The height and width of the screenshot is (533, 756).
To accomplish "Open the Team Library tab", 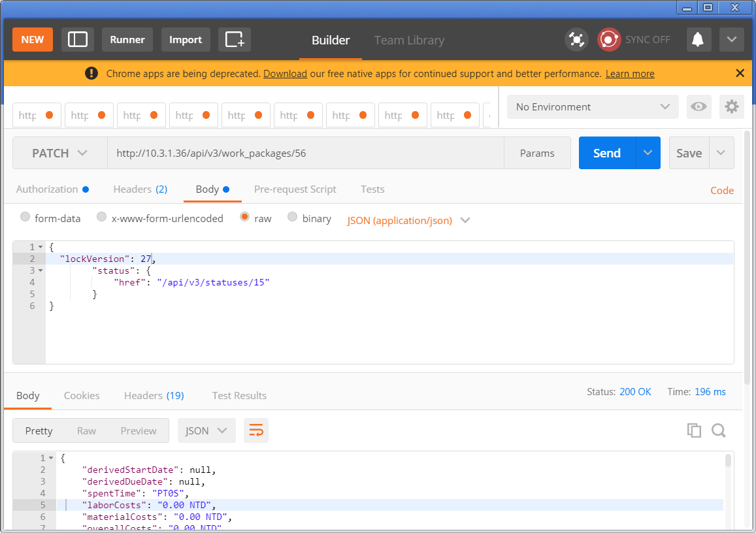I will (409, 40).
